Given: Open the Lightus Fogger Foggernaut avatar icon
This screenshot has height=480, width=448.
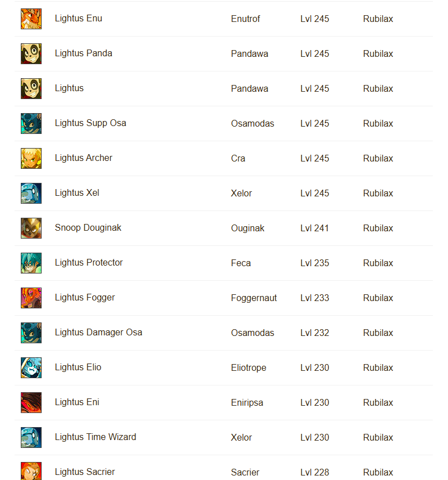Looking at the screenshot, I should [31, 298].
